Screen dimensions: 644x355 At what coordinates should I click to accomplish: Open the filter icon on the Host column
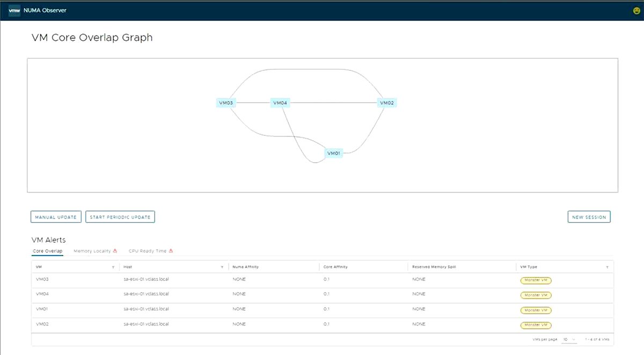tap(223, 266)
